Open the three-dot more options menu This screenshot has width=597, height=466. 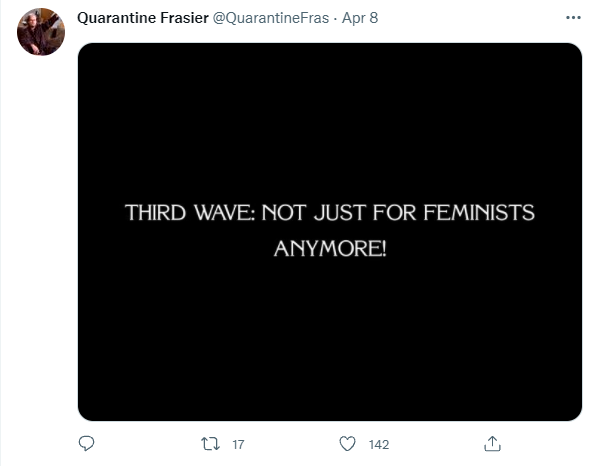pyautogui.click(x=573, y=18)
